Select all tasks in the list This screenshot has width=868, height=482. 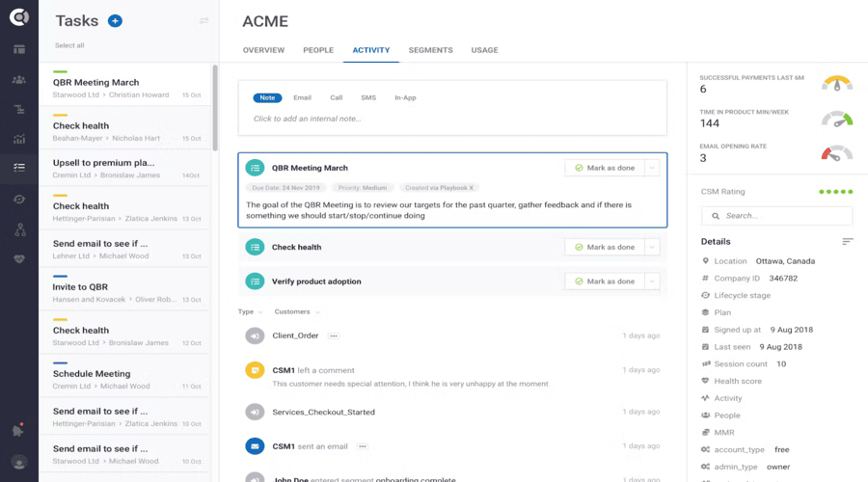coord(69,45)
